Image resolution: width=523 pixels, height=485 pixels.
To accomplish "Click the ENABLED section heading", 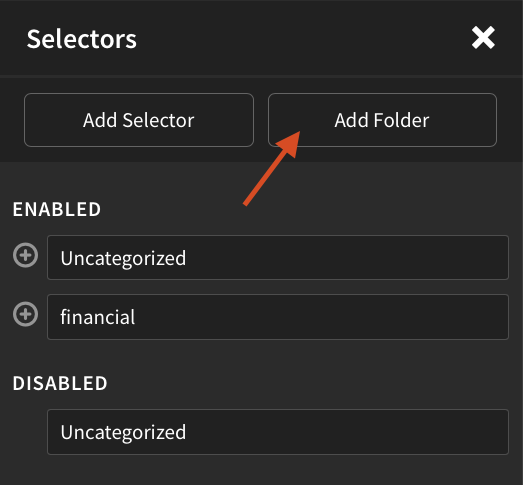I will [57, 209].
